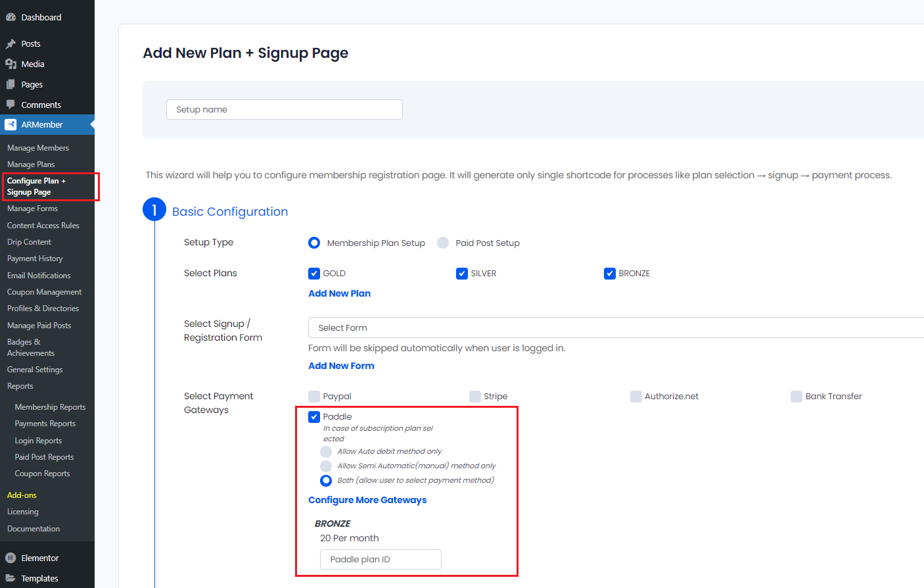This screenshot has height=588, width=924.
Task: Click the Elementor logo icon
Action: point(11,558)
